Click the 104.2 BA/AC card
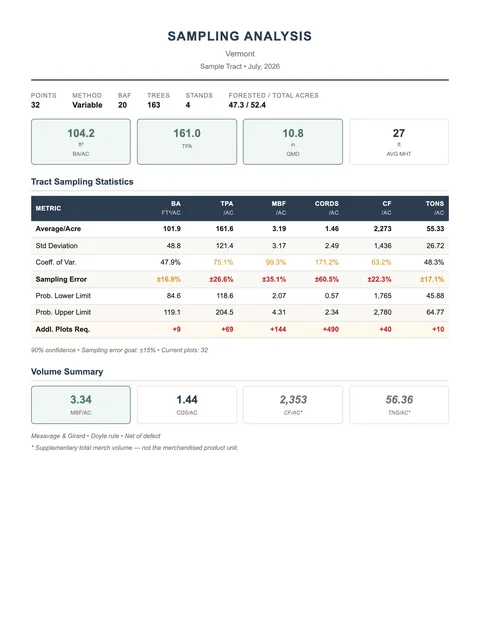 (x=81, y=141)
